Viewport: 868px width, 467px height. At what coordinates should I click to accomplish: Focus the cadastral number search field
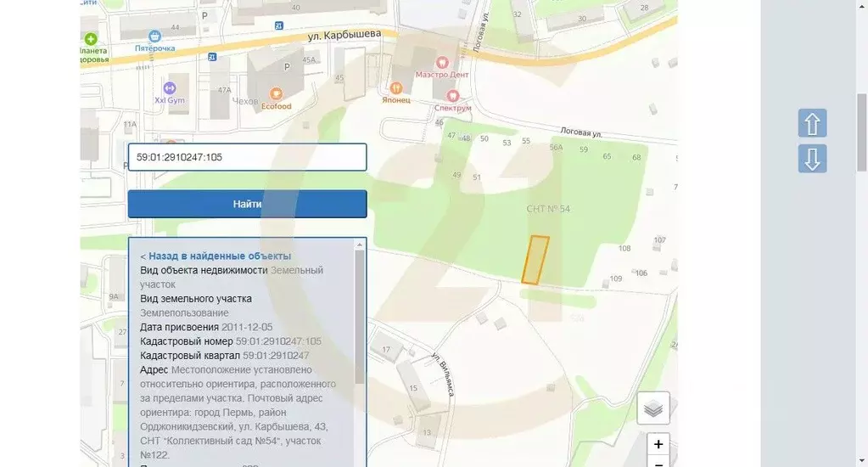pyautogui.click(x=247, y=157)
